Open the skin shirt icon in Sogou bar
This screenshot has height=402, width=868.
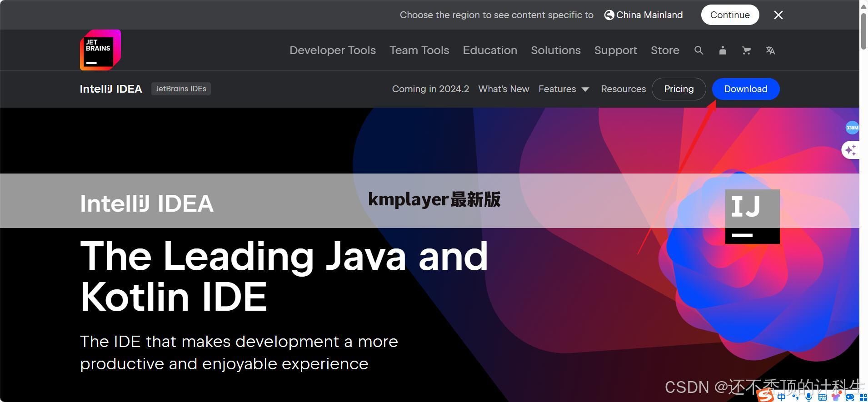coord(836,396)
